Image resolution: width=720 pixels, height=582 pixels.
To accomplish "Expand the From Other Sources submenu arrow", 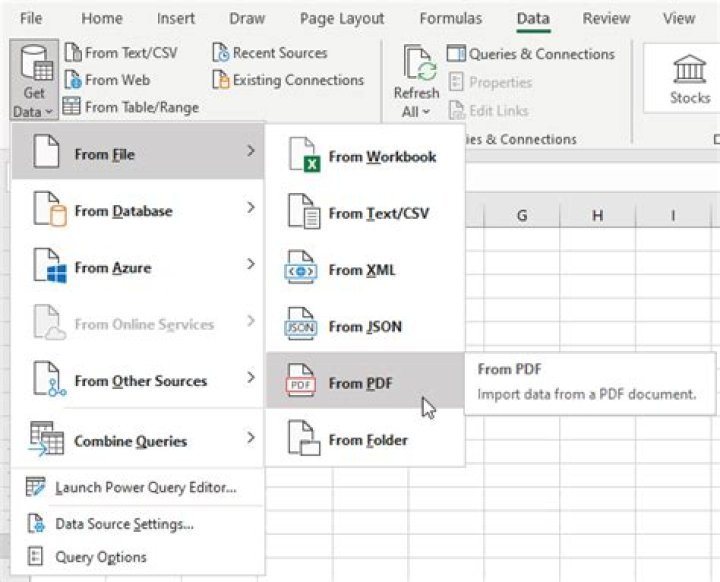I will (x=251, y=378).
